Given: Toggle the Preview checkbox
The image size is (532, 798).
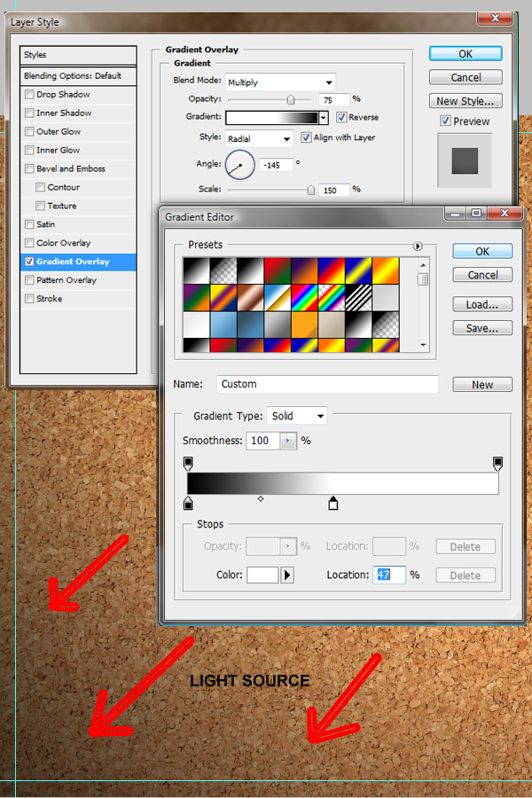Looking at the screenshot, I should (445, 121).
